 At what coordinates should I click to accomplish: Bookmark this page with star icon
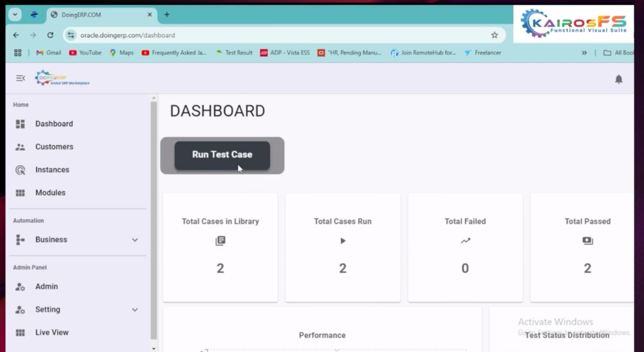coord(494,35)
